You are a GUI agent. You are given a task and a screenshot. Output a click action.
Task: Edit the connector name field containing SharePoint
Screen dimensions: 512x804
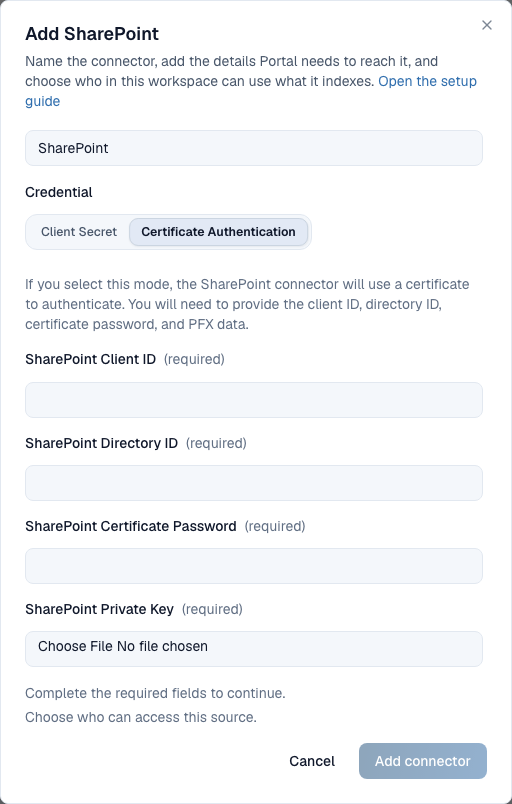[254, 148]
